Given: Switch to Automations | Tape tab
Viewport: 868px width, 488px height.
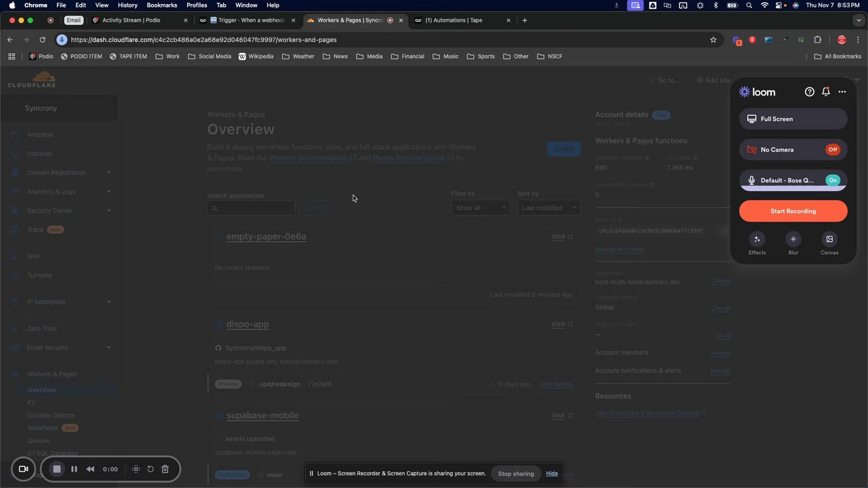Looking at the screenshot, I should pyautogui.click(x=462, y=20).
